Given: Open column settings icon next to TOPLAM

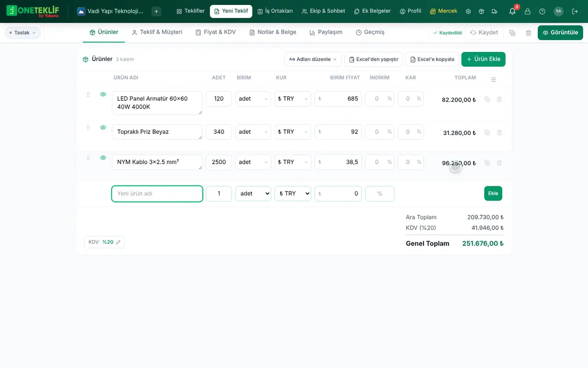Looking at the screenshot, I should coord(493,79).
